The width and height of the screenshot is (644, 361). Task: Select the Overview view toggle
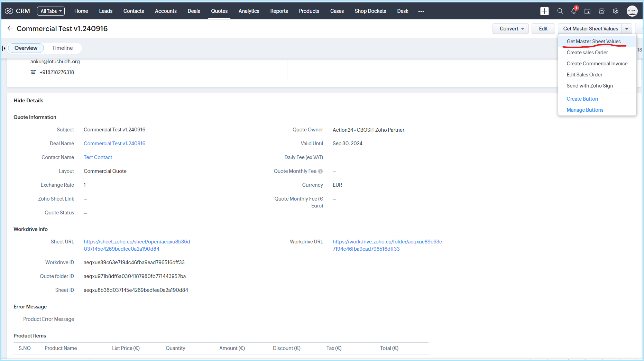[26, 48]
